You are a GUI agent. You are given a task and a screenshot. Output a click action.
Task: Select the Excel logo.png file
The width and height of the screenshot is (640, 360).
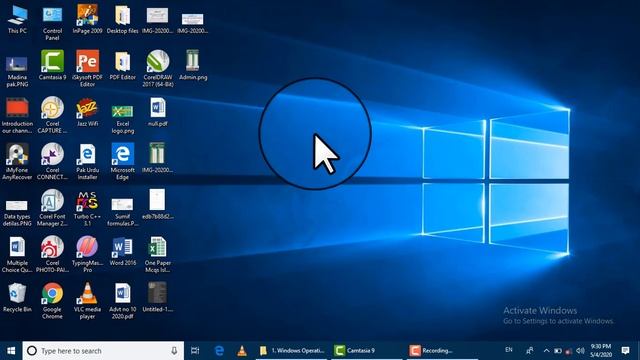122,118
